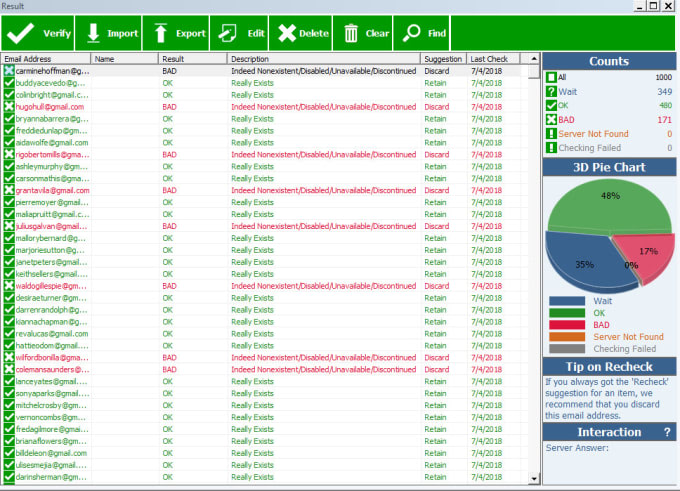Select the revalucas@gmail.com email
The image size is (680, 491).
(52, 334)
